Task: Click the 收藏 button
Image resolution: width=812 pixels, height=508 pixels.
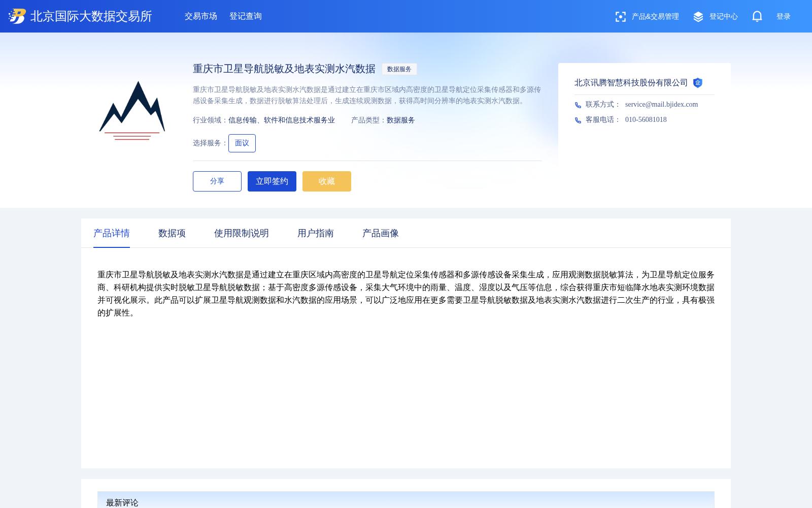Action: point(327,181)
